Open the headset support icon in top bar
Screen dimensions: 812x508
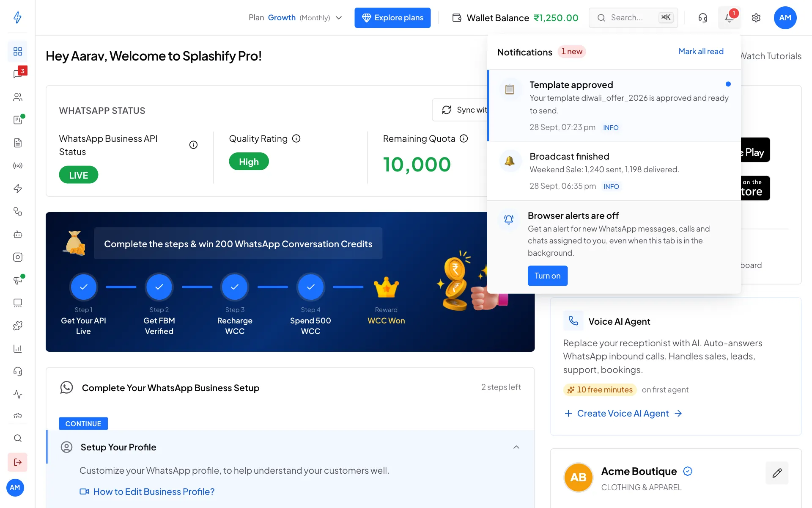[x=702, y=18]
